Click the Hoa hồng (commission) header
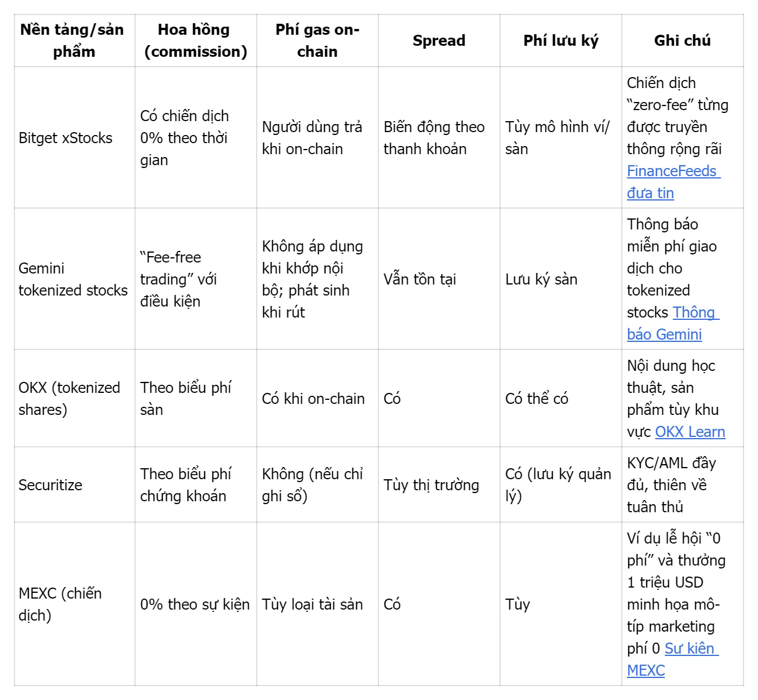This screenshot has width=758, height=700. 195,41
